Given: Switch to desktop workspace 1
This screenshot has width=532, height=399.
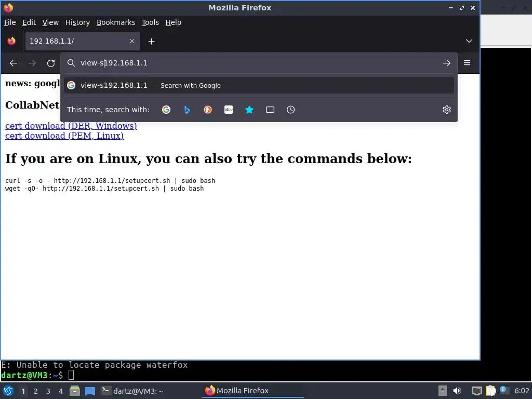Looking at the screenshot, I should pyautogui.click(x=23, y=391).
